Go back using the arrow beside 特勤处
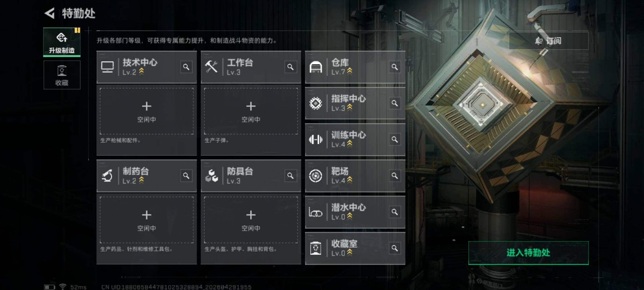This screenshot has height=290, width=644. [x=50, y=13]
